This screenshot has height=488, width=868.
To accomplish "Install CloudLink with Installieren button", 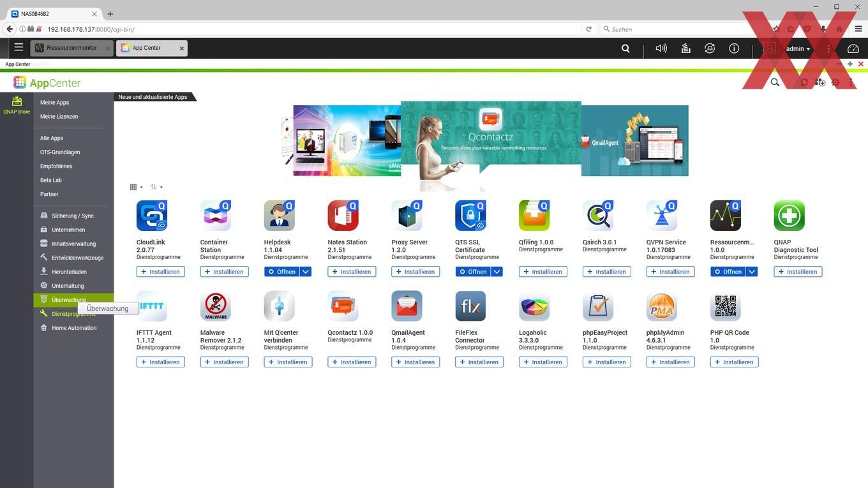I will tap(160, 272).
